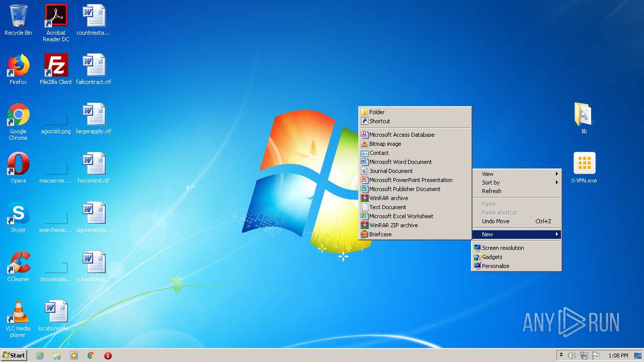The width and height of the screenshot is (644, 362).
Task: Create a new WinRAR ZIP archive
Action: pyautogui.click(x=415, y=225)
